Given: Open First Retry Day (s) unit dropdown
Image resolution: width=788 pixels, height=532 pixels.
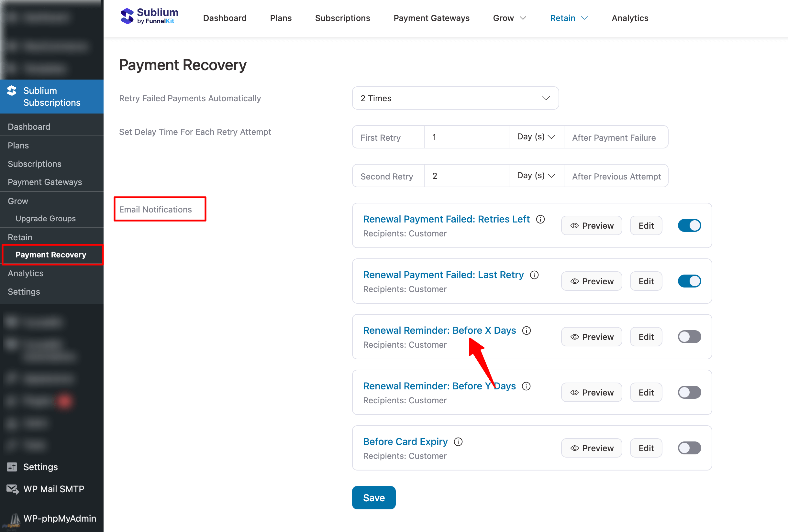Looking at the screenshot, I should pos(536,137).
